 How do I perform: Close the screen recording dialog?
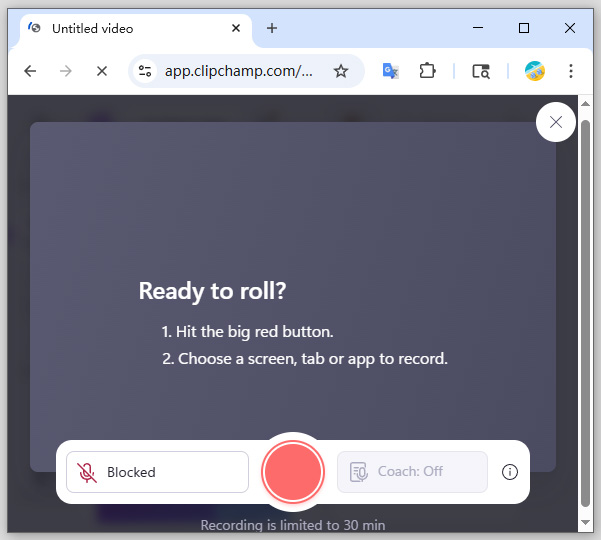point(555,122)
